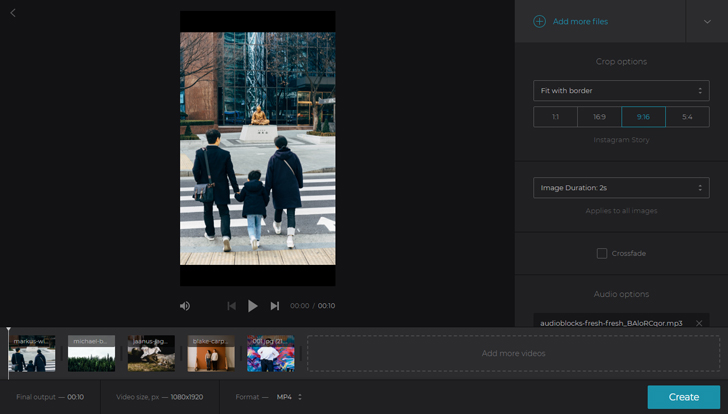Select the blake-carp thumbnail in the timeline
The width and height of the screenshot is (728, 414).
(x=211, y=353)
